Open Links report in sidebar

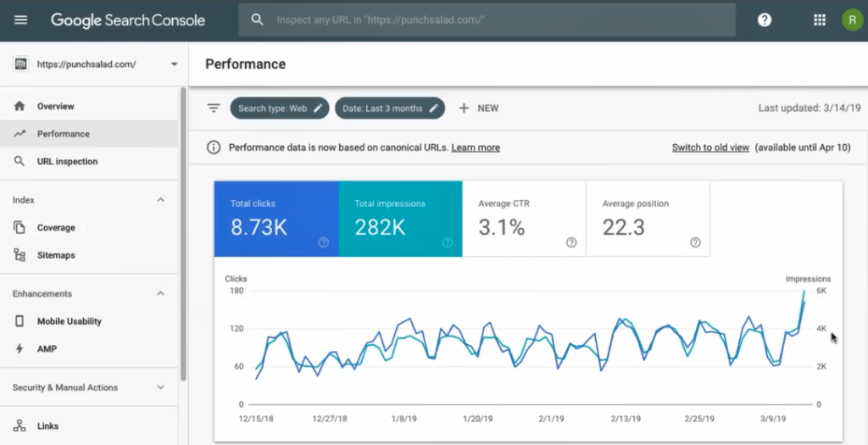89,426
